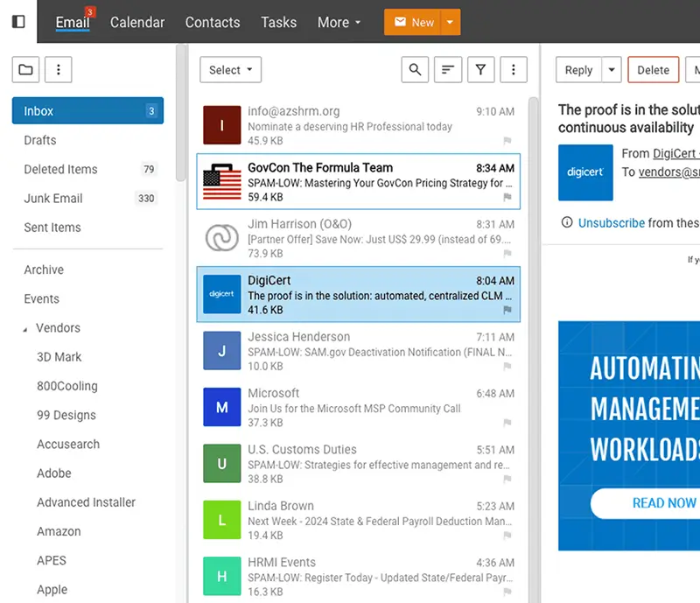Collapse the Vendors folder tree
The width and height of the screenshot is (700, 603).
click(25, 330)
